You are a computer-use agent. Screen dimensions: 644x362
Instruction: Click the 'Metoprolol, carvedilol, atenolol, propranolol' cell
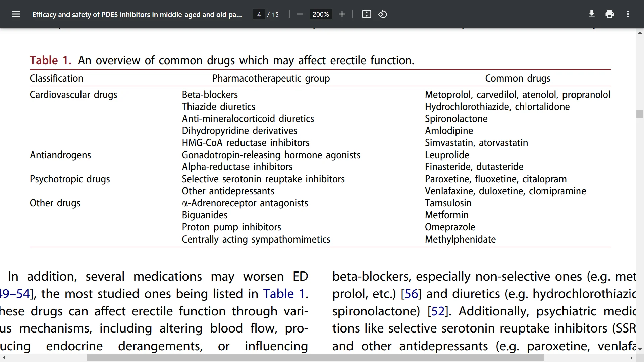518,95
